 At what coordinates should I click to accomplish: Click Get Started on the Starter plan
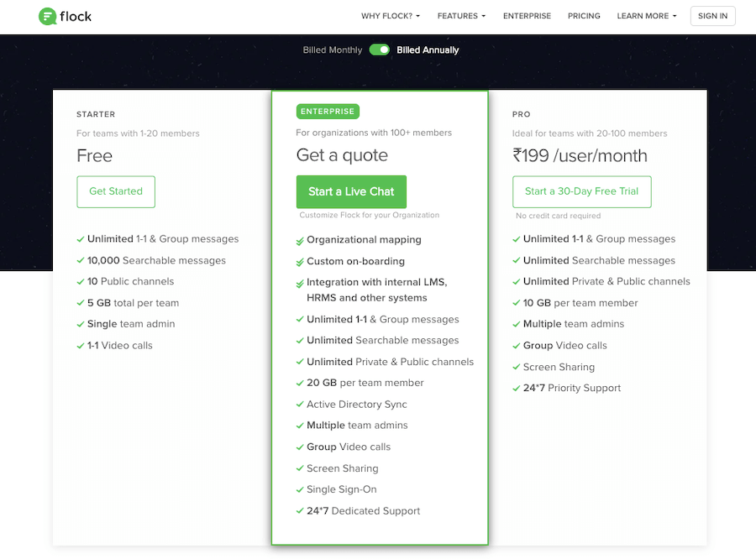116,192
